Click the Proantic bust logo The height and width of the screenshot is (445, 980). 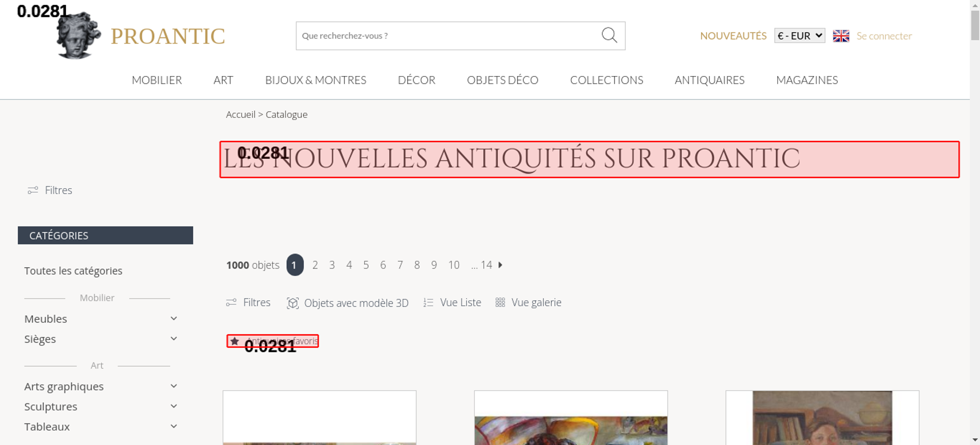pos(78,36)
